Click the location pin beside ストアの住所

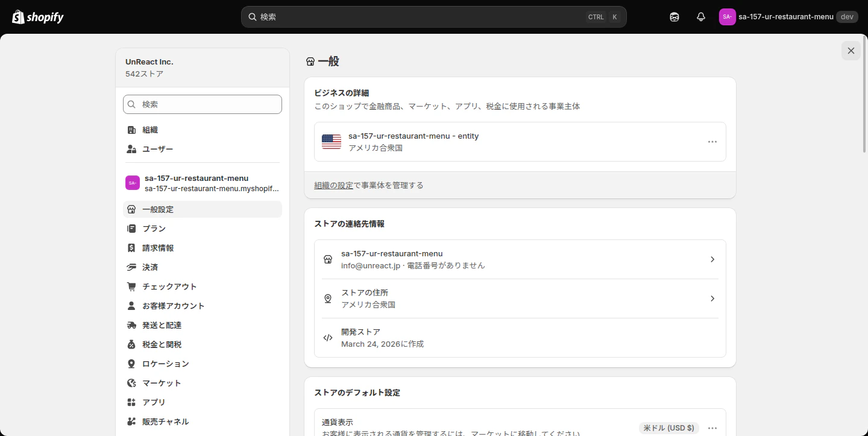pyautogui.click(x=328, y=299)
